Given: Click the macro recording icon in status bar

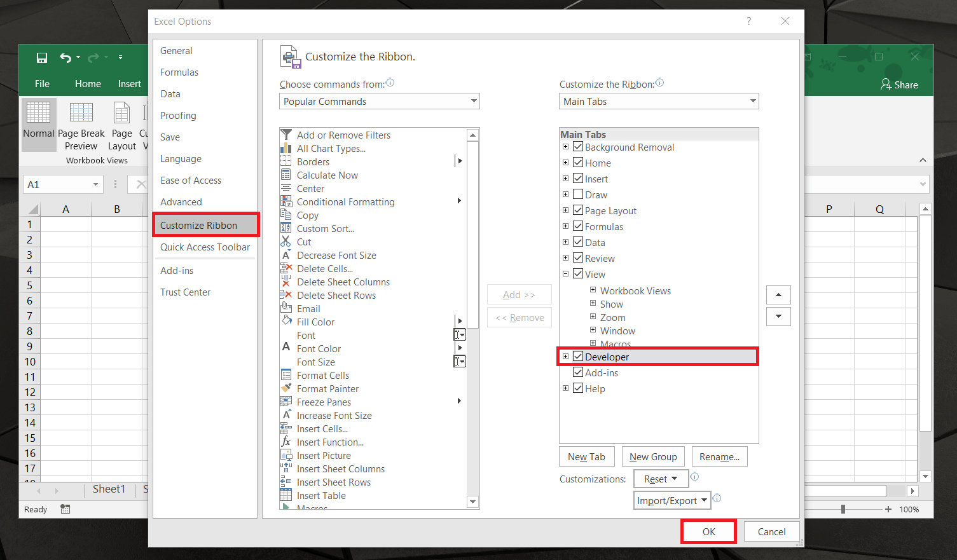Looking at the screenshot, I should point(65,509).
